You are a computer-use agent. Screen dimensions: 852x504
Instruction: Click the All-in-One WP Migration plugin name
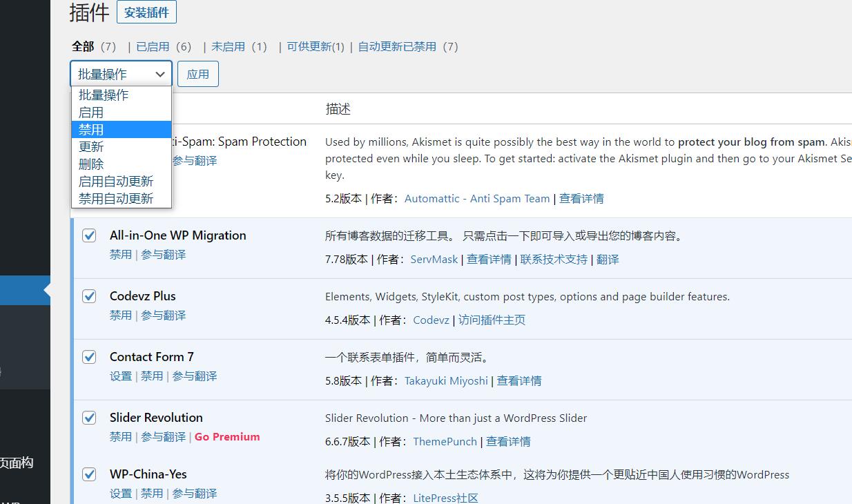178,235
